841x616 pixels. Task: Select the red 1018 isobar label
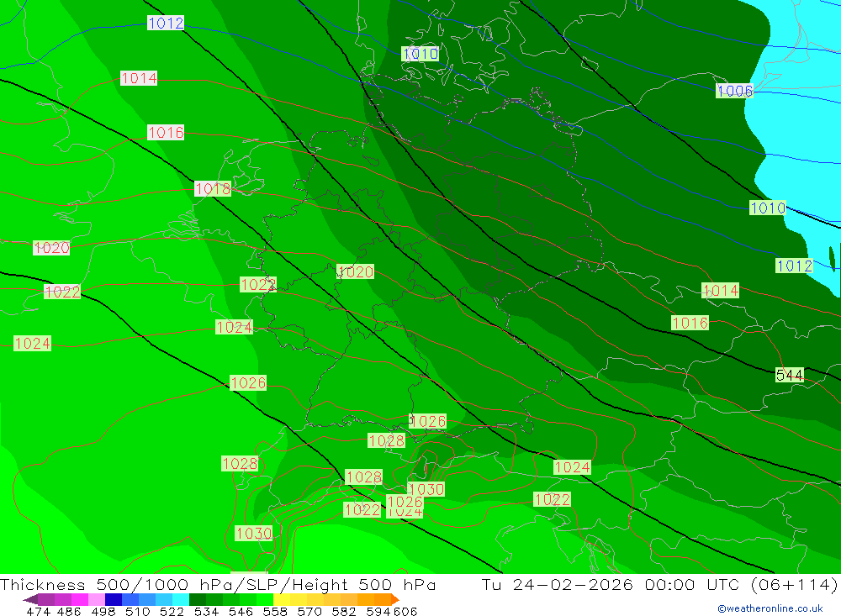(x=213, y=189)
